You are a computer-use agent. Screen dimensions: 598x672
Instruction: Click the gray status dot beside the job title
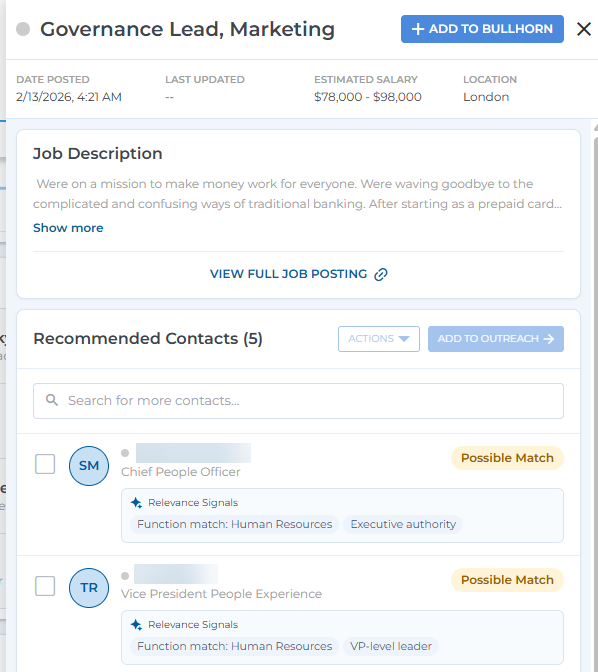click(23, 29)
